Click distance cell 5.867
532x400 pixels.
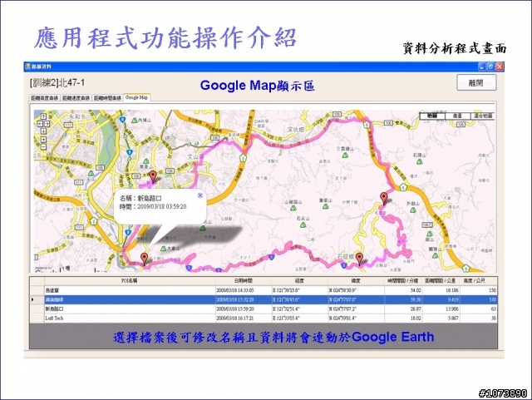pos(441,319)
